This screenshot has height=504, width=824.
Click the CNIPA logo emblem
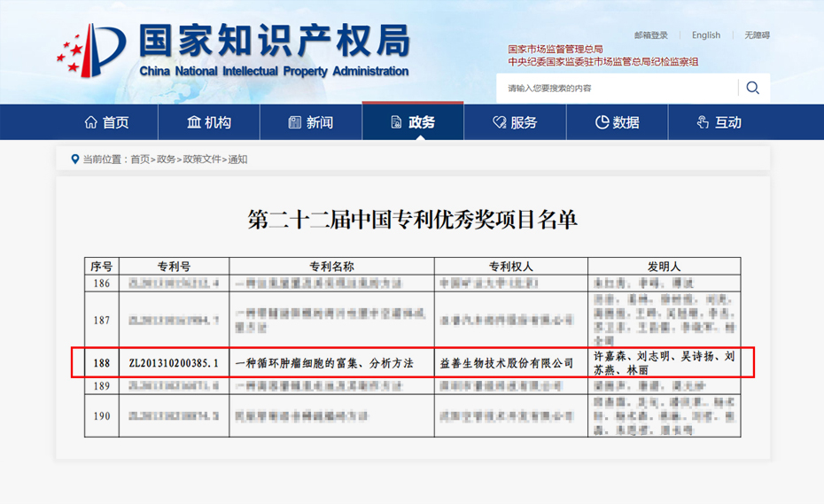(x=91, y=50)
